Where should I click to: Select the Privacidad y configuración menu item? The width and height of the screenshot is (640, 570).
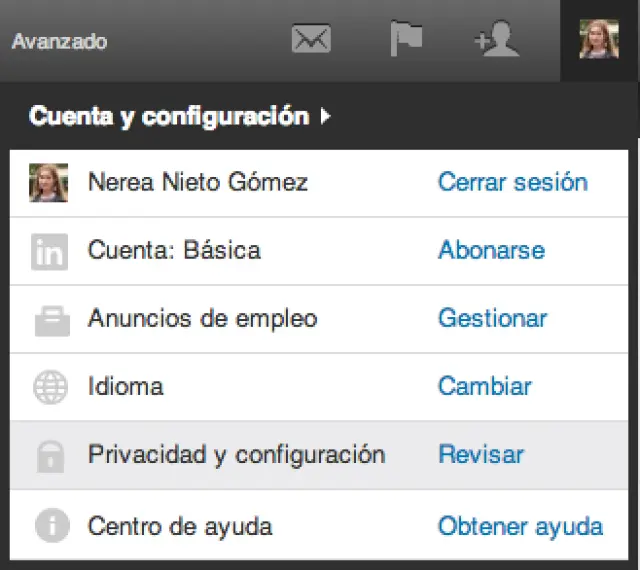[236, 455]
